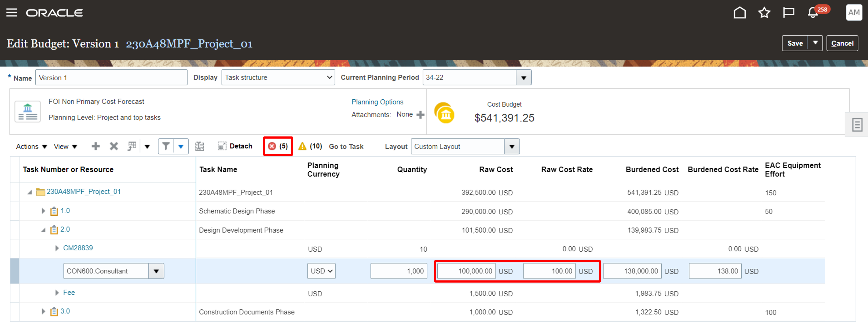The width and height of the screenshot is (868, 325).
Task: Click Raw Cost field 100,000.00
Action: click(466, 271)
